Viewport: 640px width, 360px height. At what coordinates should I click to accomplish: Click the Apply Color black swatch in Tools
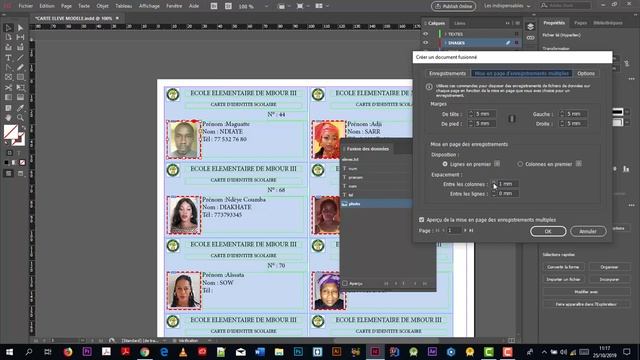pos(7,162)
